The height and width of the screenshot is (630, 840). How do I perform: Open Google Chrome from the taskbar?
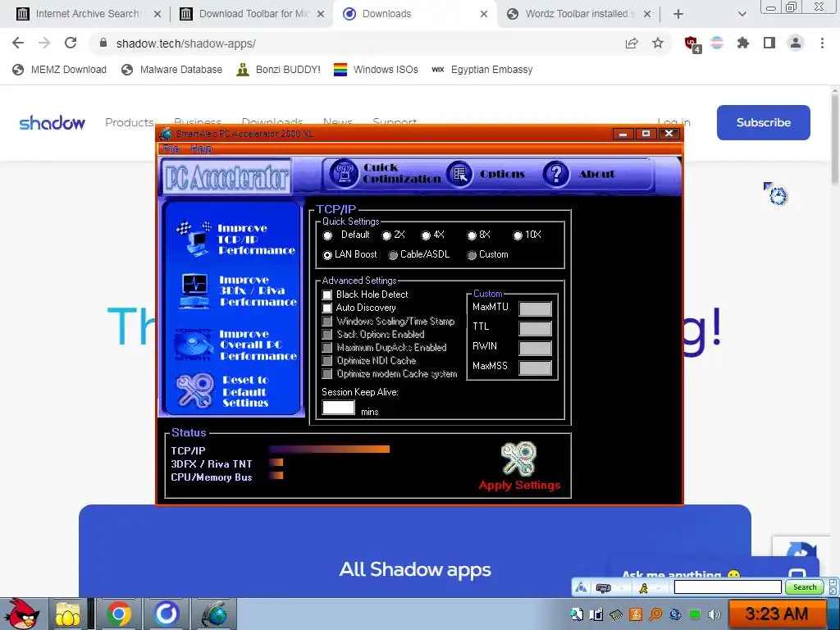click(x=119, y=614)
